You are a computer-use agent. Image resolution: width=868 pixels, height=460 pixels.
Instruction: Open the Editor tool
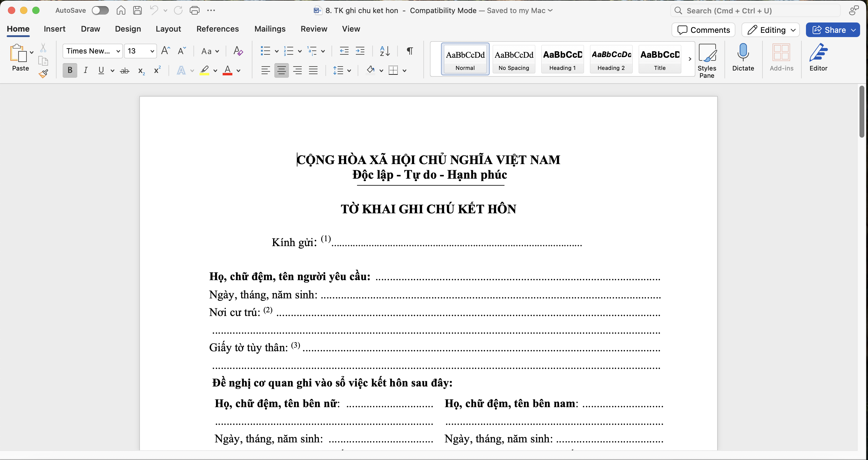818,57
